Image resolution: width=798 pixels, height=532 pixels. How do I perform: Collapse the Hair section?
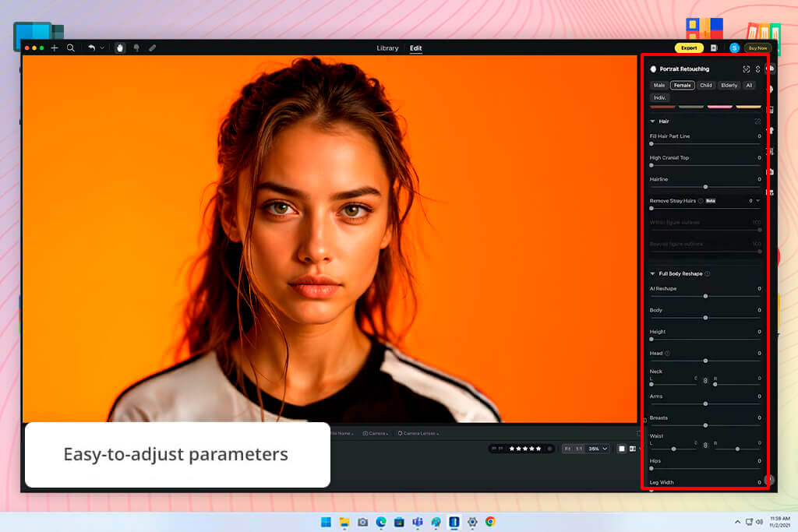(652, 122)
